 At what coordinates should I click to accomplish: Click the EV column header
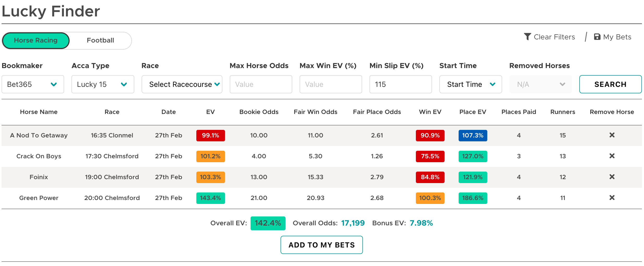coord(210,112)
